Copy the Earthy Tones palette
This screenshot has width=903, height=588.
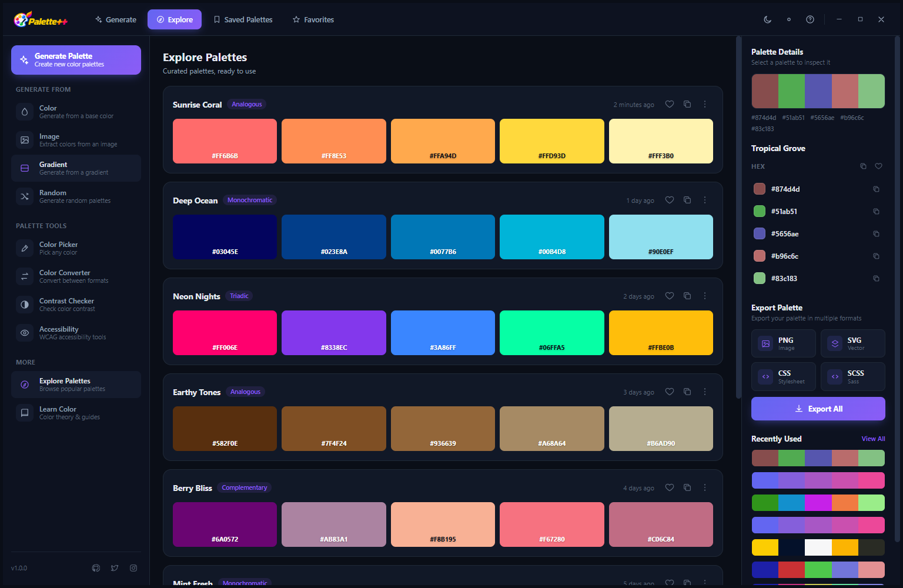click(x=687, y=392)
